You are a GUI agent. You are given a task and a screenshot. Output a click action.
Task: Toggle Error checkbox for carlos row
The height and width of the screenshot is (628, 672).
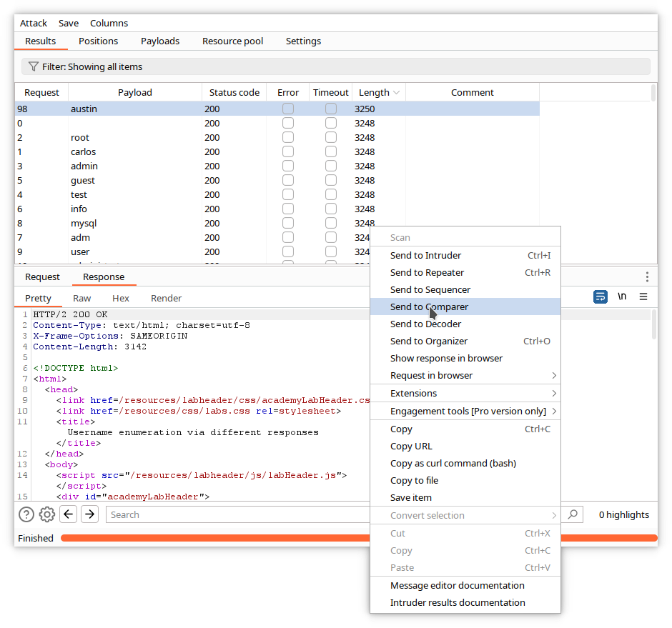coord(288,151)
